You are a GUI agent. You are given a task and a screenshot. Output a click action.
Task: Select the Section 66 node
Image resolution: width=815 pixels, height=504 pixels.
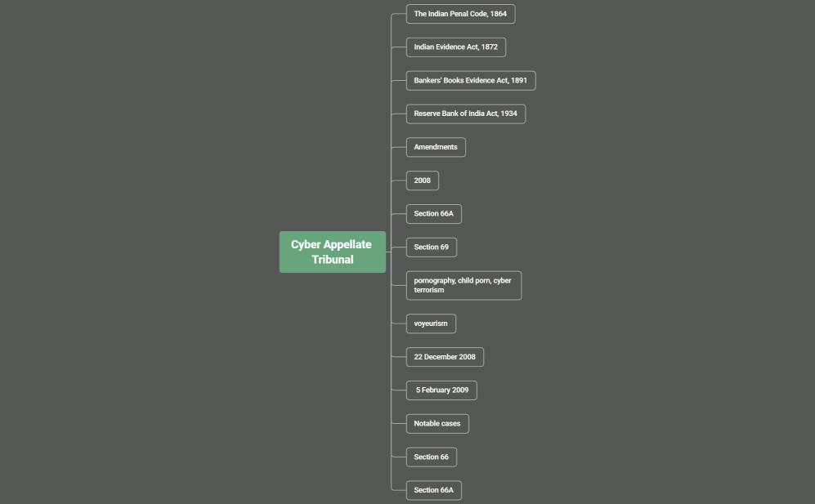pos(431,457)
